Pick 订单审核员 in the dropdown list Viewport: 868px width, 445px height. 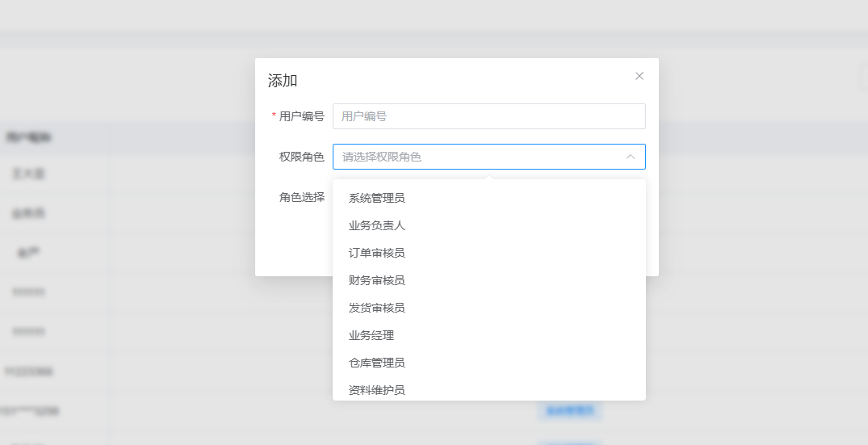pos(376,253)
